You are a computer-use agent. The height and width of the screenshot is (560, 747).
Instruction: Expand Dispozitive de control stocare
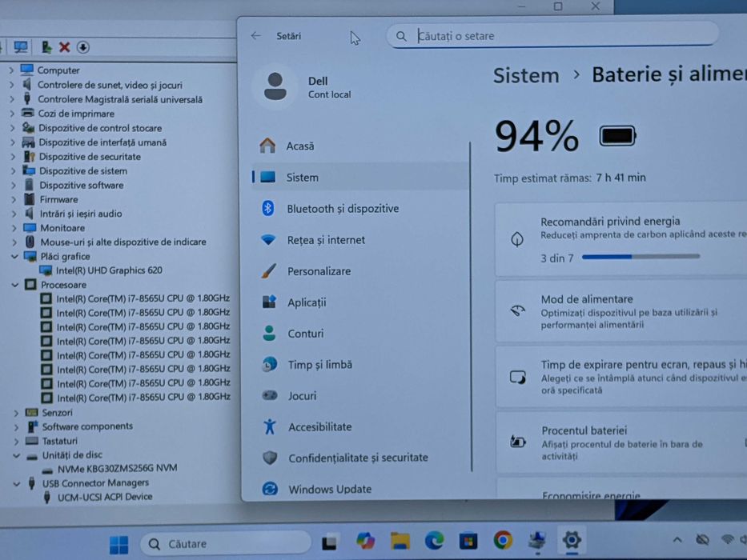coord(12,128)
